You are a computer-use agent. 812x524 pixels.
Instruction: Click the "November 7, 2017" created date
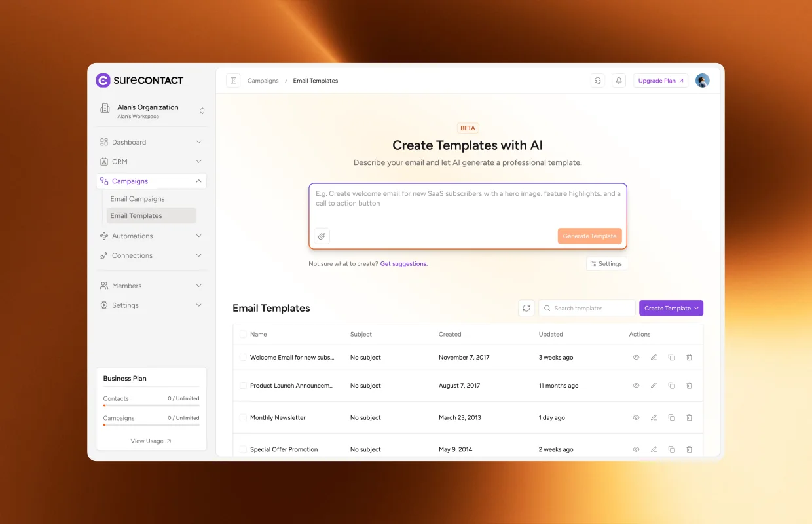coord(464,358)
